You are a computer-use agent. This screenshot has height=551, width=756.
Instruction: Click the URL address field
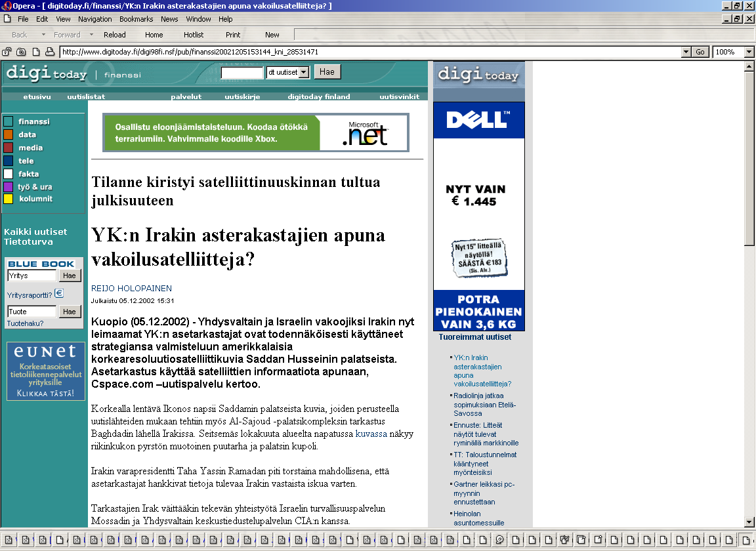[x=370, y=52]
